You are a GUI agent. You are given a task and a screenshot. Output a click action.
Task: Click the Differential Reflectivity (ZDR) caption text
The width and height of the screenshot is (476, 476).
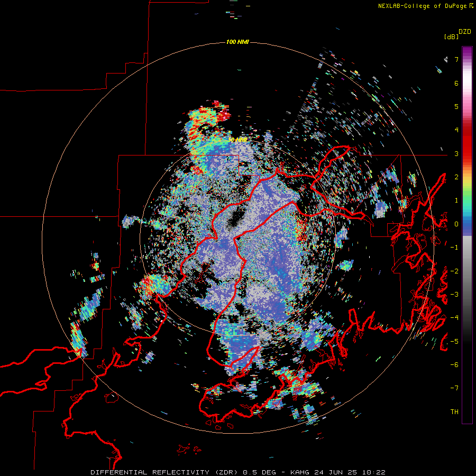165,472
